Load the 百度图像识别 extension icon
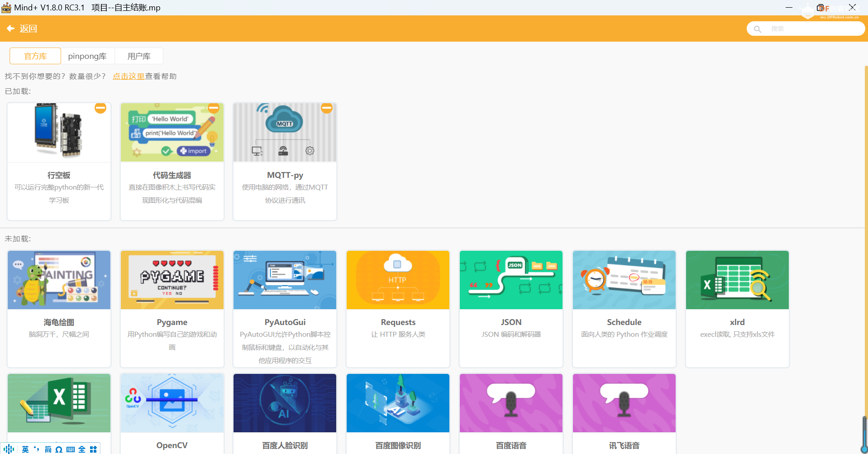 pos(398,403)
